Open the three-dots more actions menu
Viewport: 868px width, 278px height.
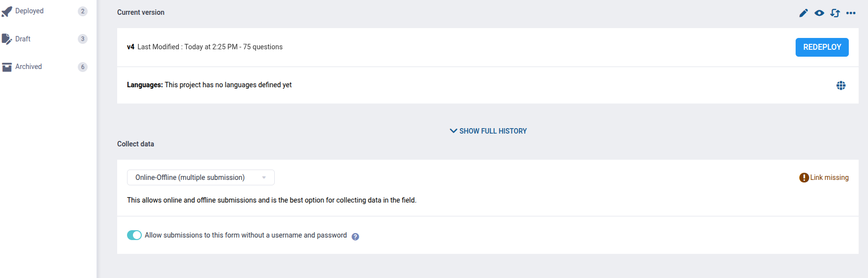[x=851, y=13]
